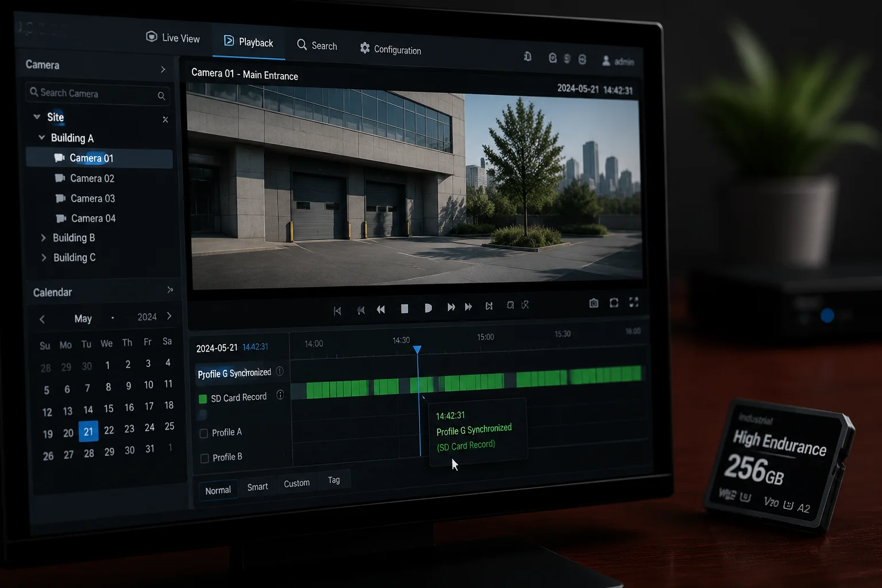The height and width of the screenshot is (588, 882).
Task: Click the frame icon beside the snapshot camera
Action: (614, 303)
